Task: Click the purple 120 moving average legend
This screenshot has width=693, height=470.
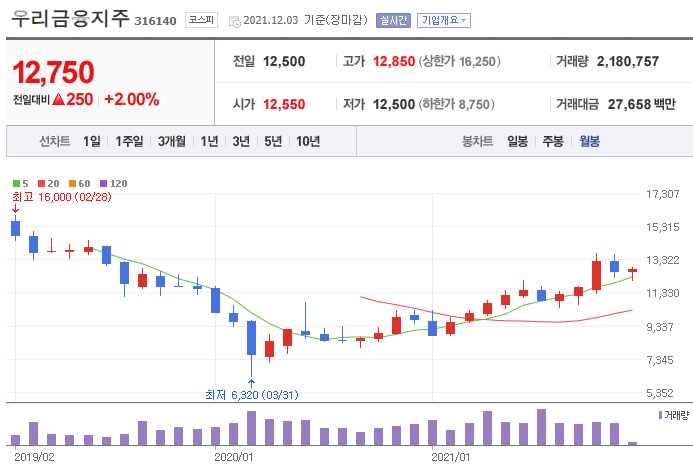Action: coord(114,183)
